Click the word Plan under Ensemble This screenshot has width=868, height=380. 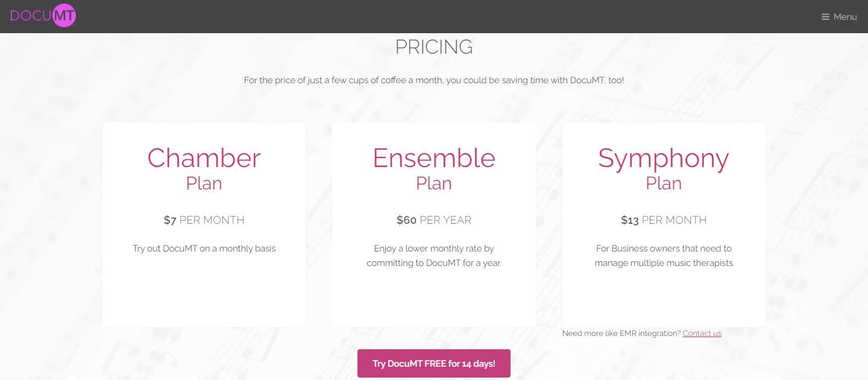click(434, 183)
